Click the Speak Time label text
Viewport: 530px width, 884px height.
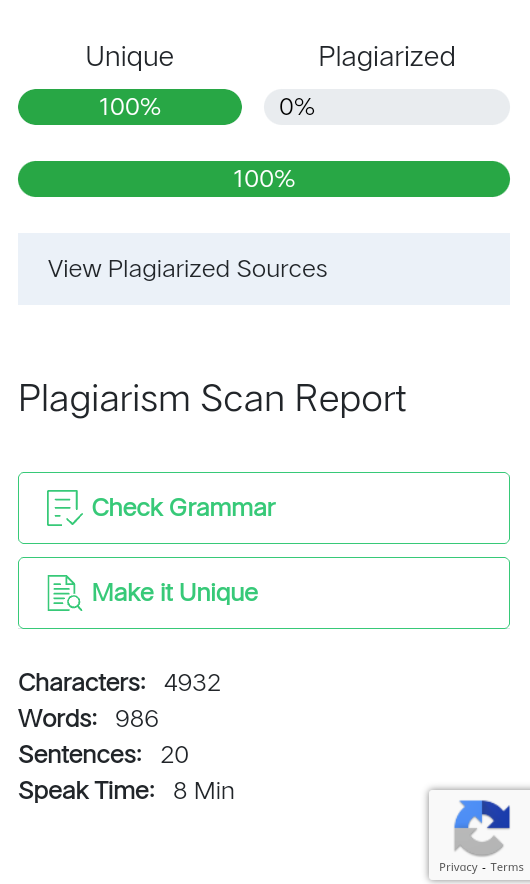86,792
